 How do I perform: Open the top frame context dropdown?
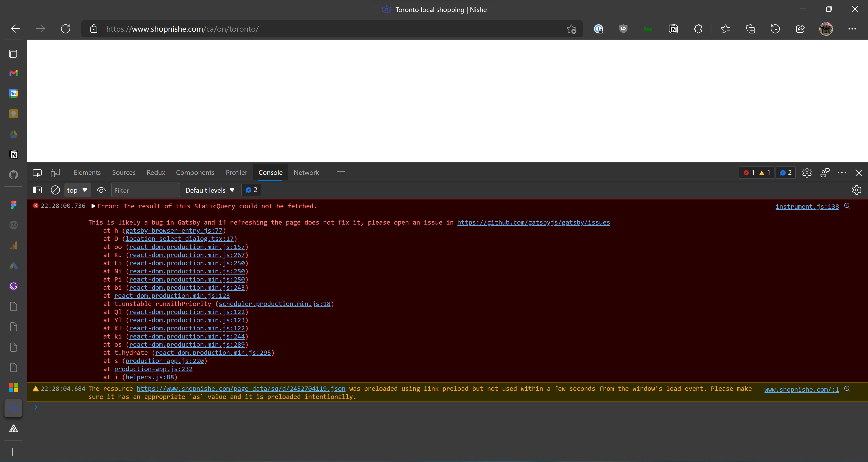[77, 190]
